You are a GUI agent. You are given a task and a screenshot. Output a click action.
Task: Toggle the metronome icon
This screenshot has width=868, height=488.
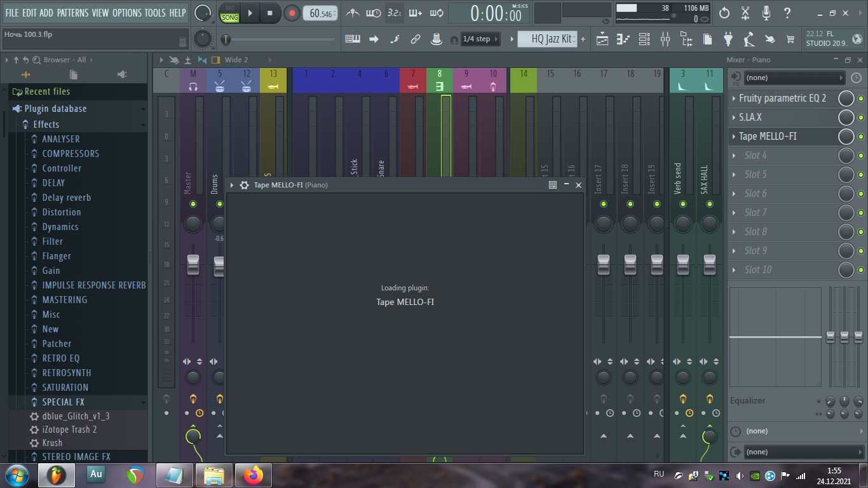pyautogui.click(x=351, y=13)
